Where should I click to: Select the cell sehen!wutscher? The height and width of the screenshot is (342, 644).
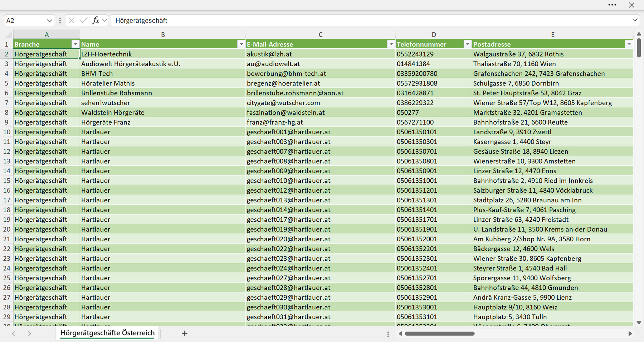point(163,103)
